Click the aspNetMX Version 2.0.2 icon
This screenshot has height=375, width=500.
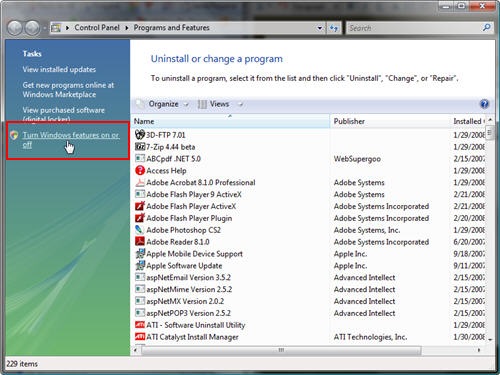click(x=140, y=301)
